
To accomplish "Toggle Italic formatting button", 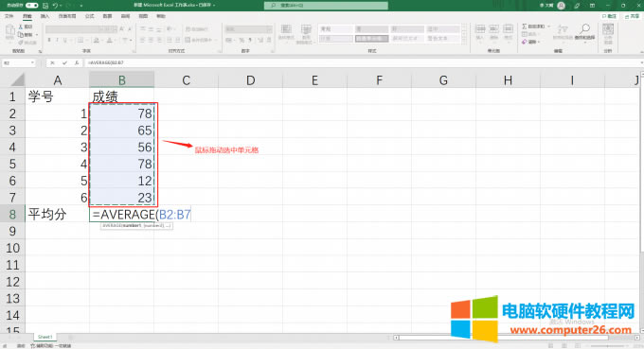I will [57, 40].
